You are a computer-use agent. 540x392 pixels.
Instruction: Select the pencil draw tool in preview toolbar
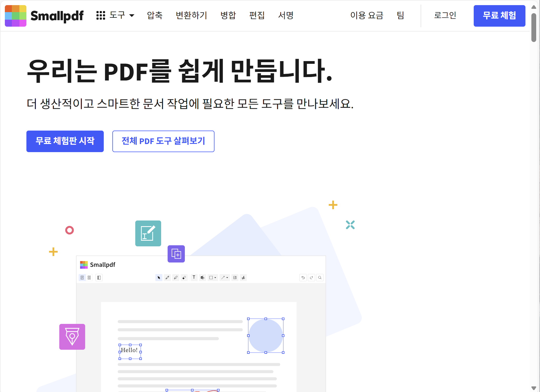click(167, 278)
